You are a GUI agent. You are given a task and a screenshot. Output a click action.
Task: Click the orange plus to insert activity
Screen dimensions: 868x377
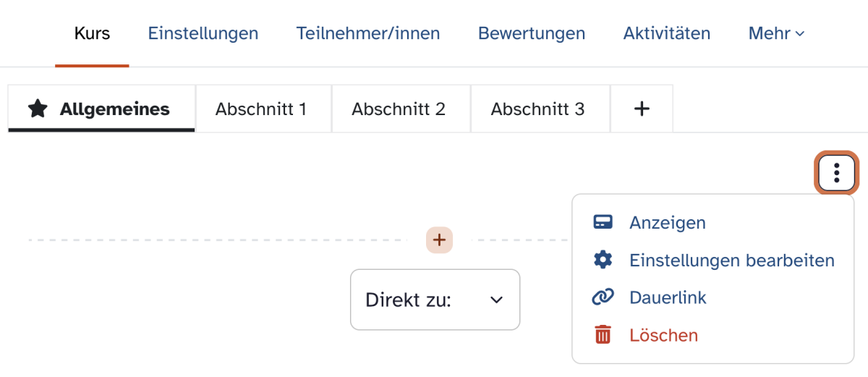click(439, 240)
